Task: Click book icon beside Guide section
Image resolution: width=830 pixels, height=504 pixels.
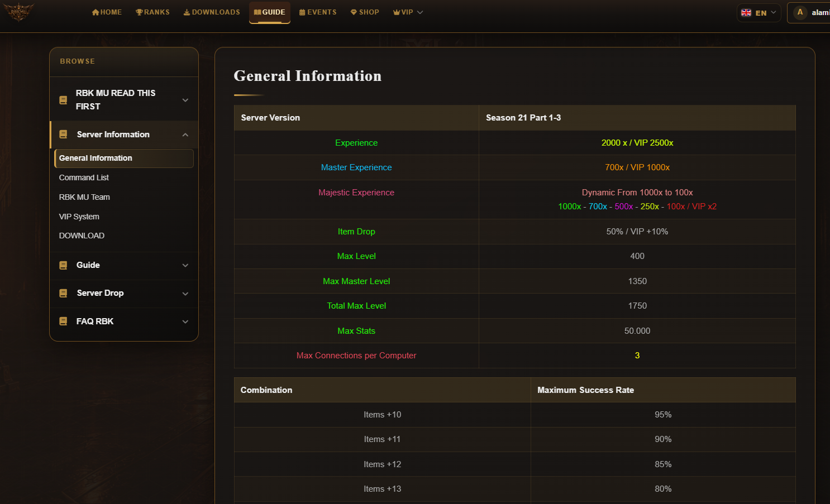Action: [63, 266]
